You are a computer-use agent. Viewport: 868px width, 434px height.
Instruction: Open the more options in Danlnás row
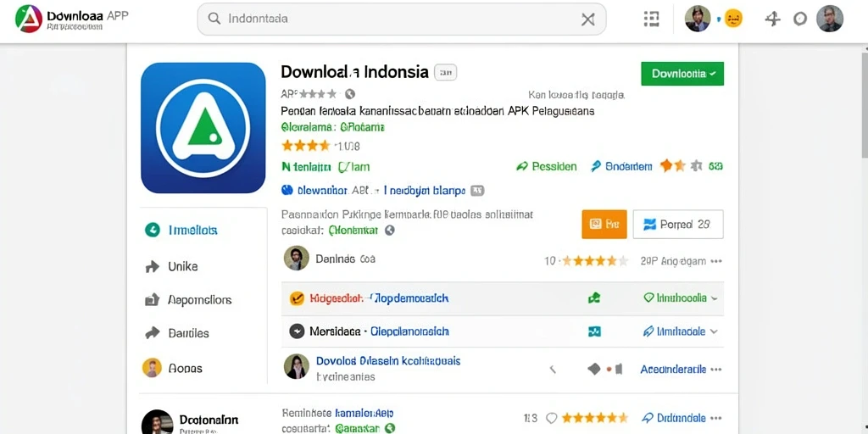[717, 261]
